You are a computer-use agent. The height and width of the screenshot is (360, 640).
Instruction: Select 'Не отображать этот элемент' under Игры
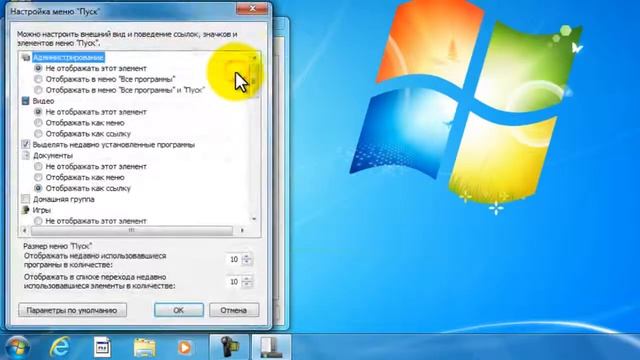point(38,221)
